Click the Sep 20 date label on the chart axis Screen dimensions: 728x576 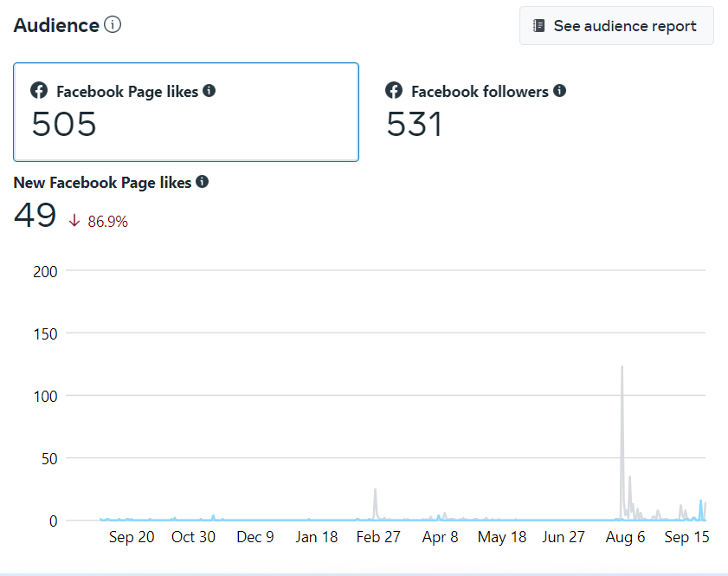pyautogui.click(x=132, y=537)
